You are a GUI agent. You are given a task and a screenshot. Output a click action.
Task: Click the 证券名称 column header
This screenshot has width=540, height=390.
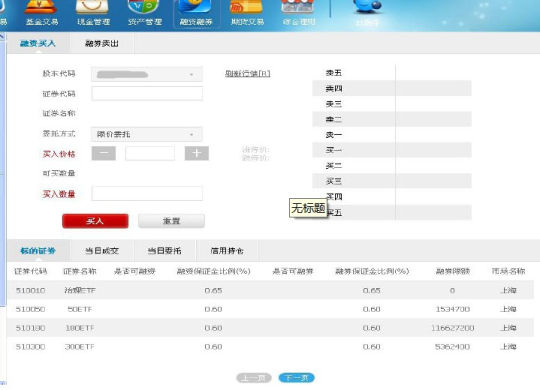click(x=80, y=271)
